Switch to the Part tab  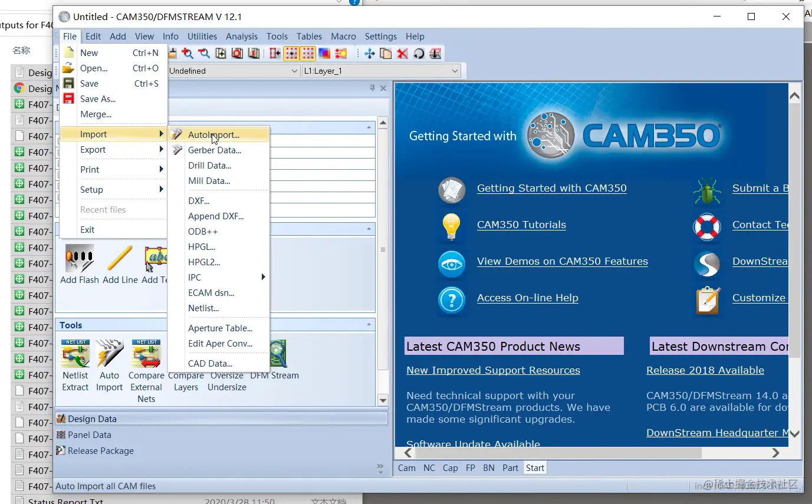(510, 468)
